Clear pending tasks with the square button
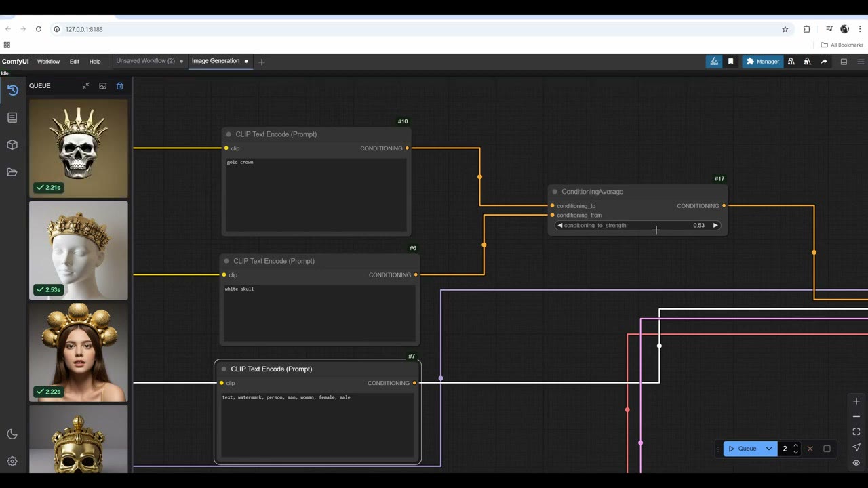Image resolution: width=868 pixels, height=488 pixels. coord(827,449)
